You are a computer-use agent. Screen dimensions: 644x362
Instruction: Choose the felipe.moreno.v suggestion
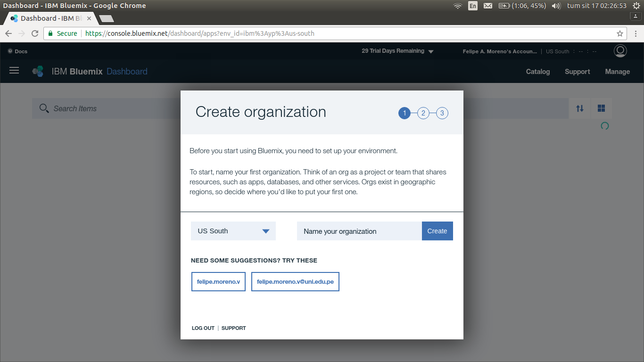(x=218, y=281)
